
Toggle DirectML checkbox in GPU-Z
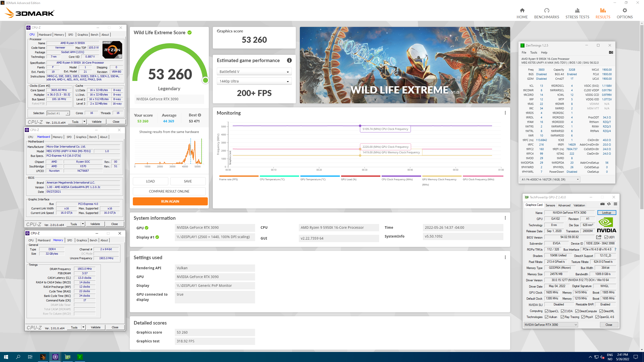(x=601, y=311)
